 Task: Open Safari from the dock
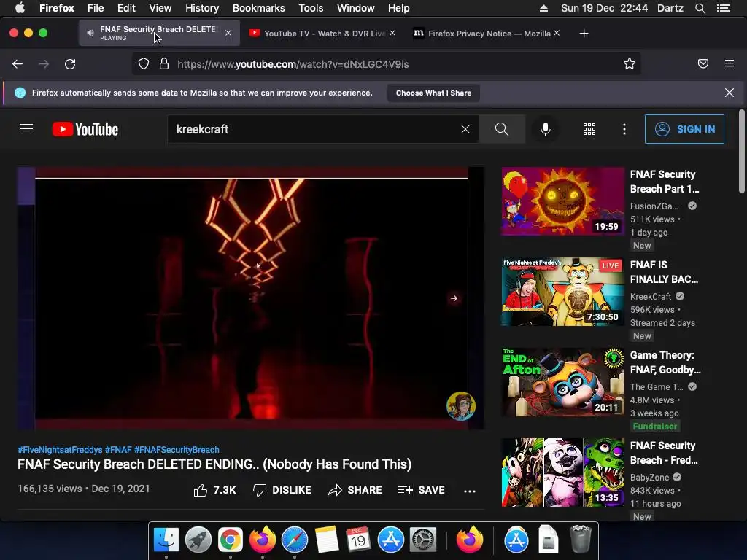295,540
